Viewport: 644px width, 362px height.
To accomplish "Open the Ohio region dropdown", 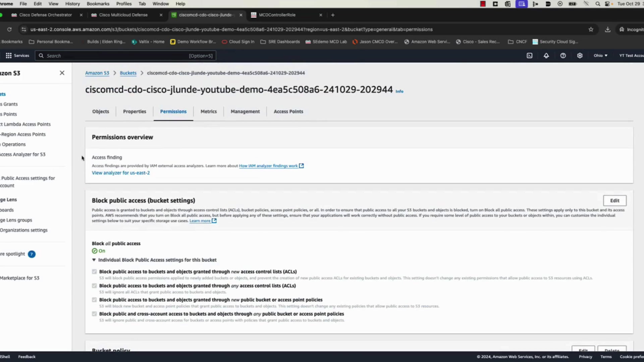I will pyautogui.click(x=600, y=56).
